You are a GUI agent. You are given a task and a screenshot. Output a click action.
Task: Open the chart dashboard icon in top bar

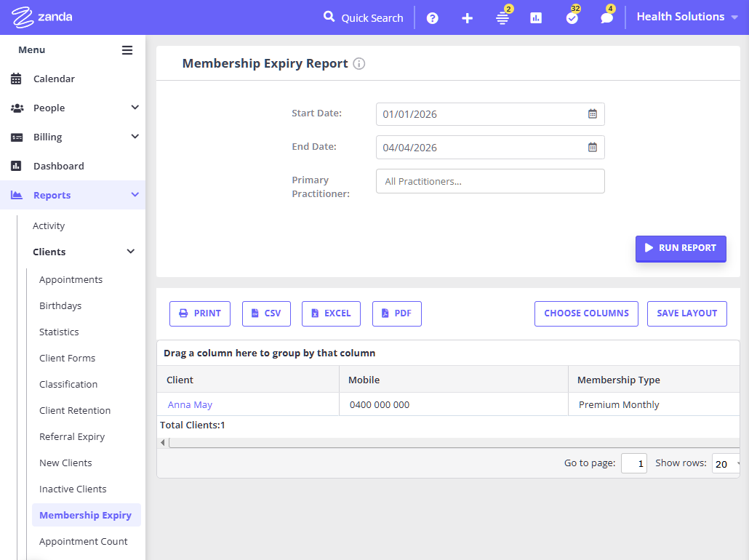[536, 18]
